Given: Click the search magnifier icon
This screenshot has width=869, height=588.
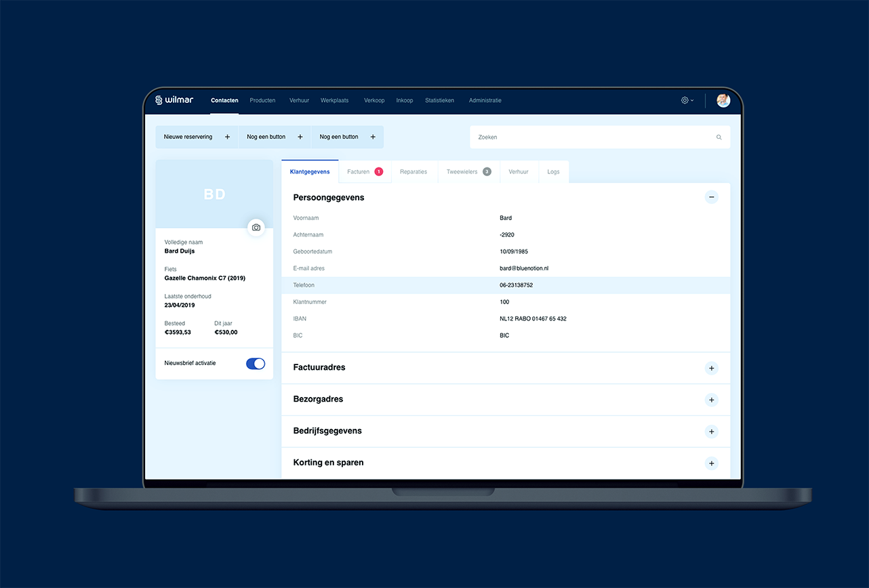Looking at the screenshot, I should [x=719, y=138].
